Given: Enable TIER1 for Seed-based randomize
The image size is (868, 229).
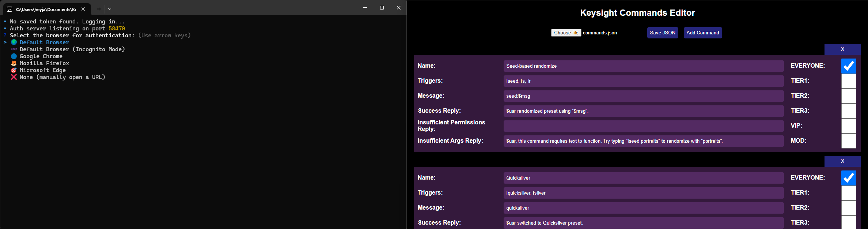Looking at the screenshot, I should (849, 81).
